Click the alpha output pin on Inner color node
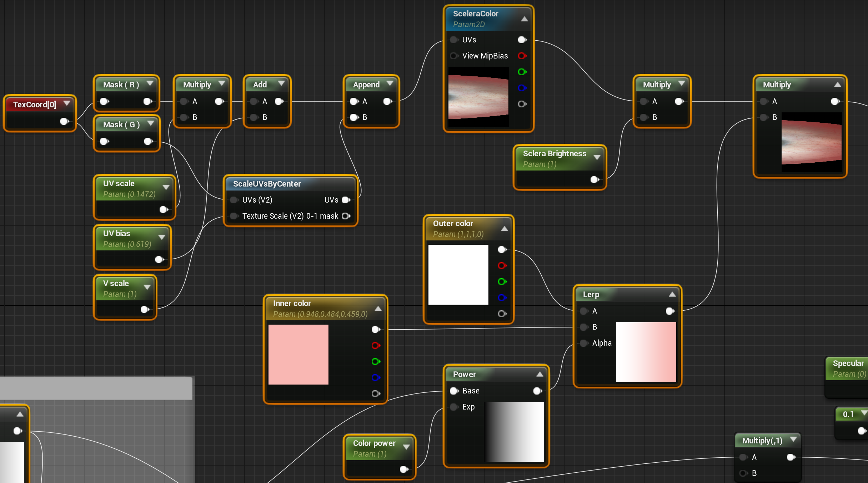Image resolution: width=868 pixels, height=483 pixels. click(376, 393)
